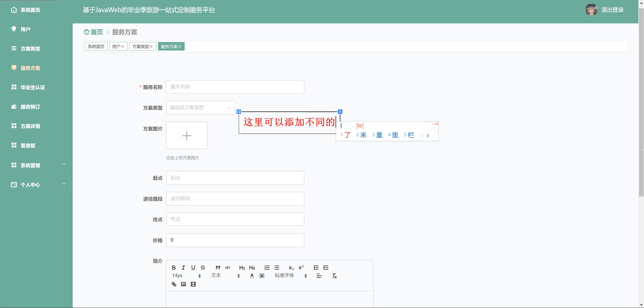Insert a blockquote in 简介 editor
644x308 pixels.
[218, 267]
